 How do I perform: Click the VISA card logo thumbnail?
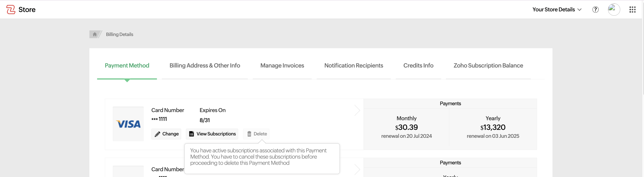(128, 124)
